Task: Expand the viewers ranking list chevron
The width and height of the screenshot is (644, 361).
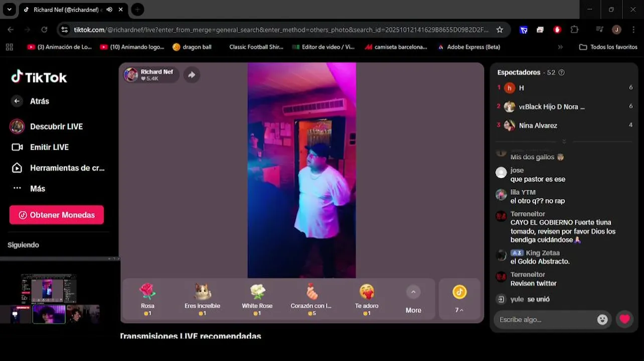Action: coord(564,141)
